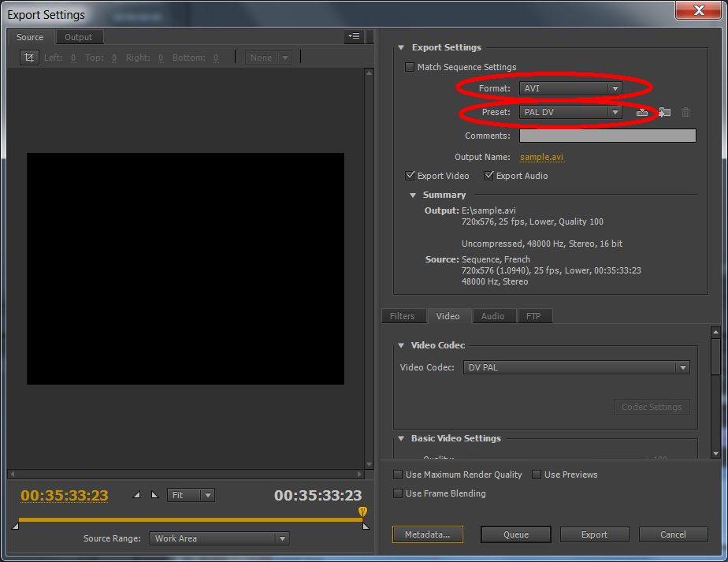Open the FTP tab
Viewport: 728px width, 562px height.
click(x=533, y=316)
